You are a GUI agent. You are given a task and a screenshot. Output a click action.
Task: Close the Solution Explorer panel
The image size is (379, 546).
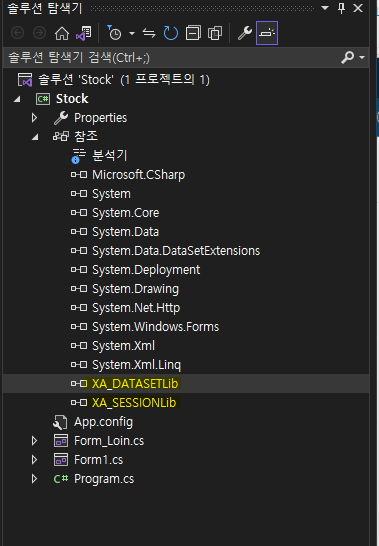358,8
